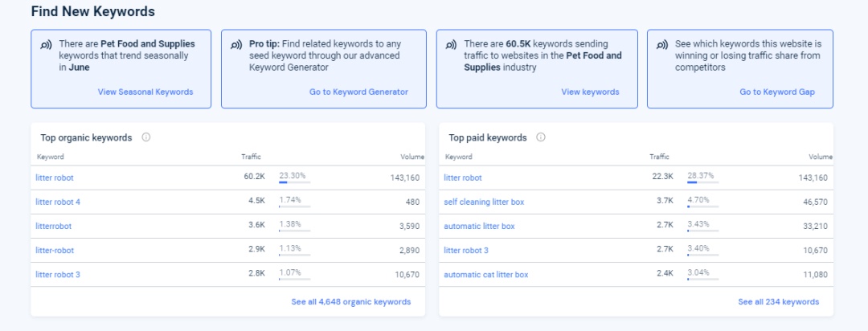See all 4,648 organic keywords
Image resolution: width=868 pixels, height=331 pixels.
(350, 302)
